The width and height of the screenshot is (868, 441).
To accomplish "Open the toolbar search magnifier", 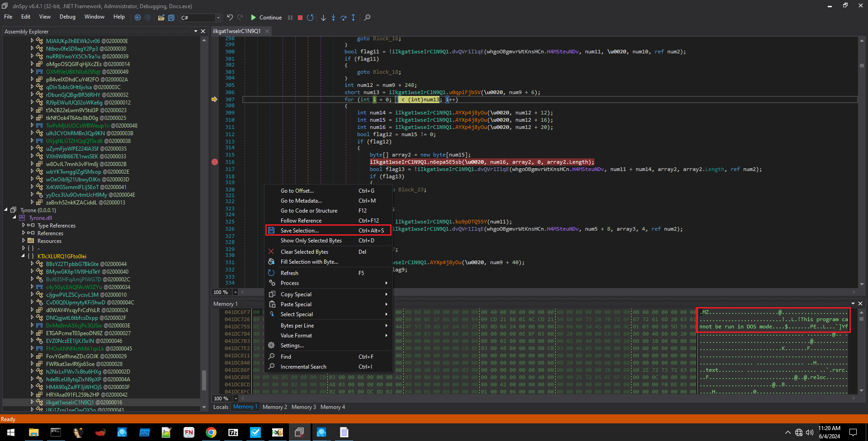I will pos(367,18).
